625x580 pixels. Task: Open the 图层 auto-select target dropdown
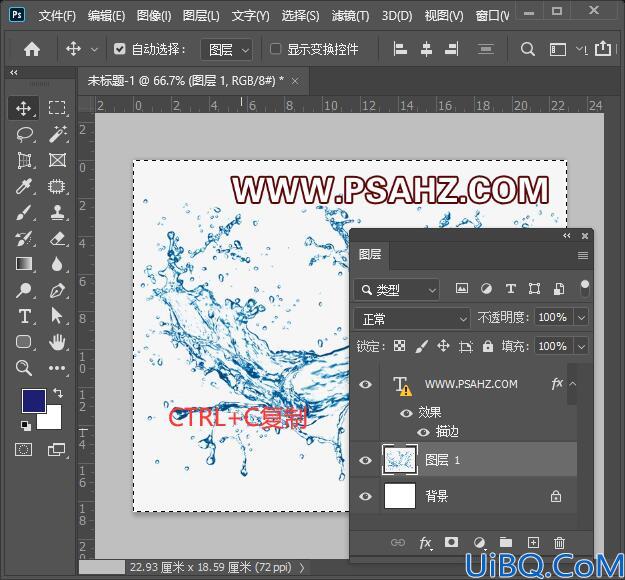click(226, 50)
